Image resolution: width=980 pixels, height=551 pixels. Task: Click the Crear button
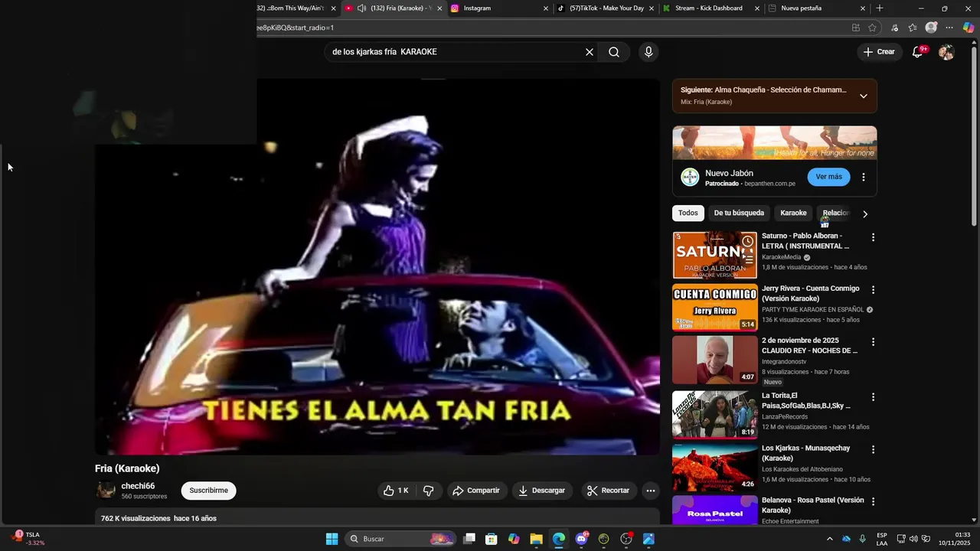(x=878, y=52)
